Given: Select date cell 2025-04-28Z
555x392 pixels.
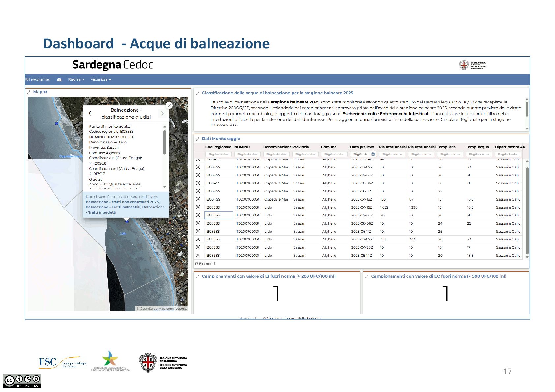Looking at the screenshot, I should point(363,247).
